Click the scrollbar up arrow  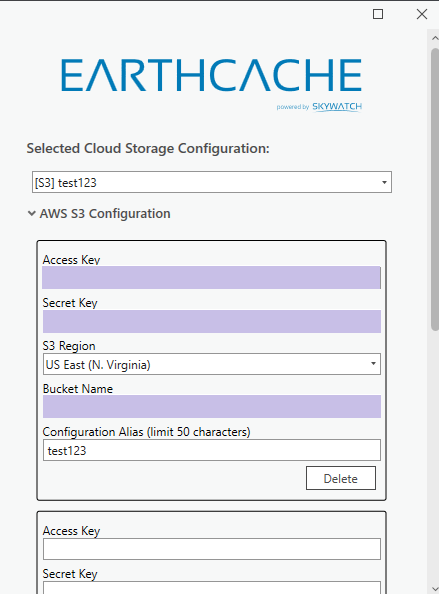(435, 38)
